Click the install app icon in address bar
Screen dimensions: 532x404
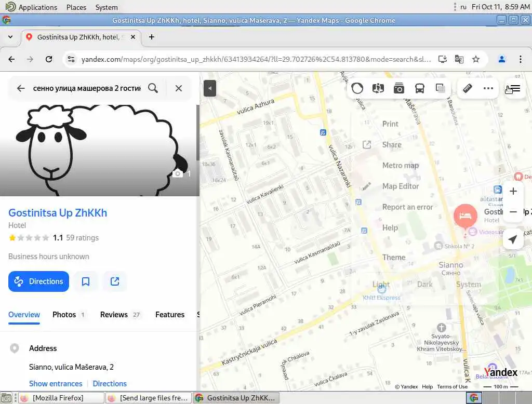pyautogui.click(x=443, y=59)
